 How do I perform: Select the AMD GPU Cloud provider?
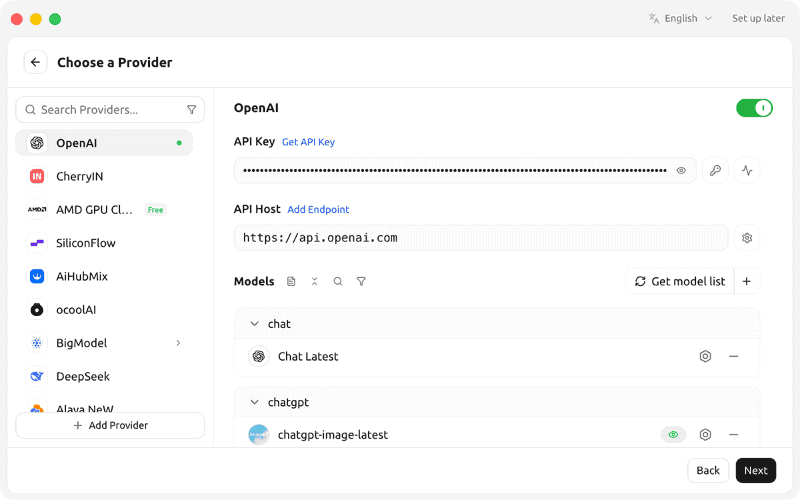coord(104,210)
